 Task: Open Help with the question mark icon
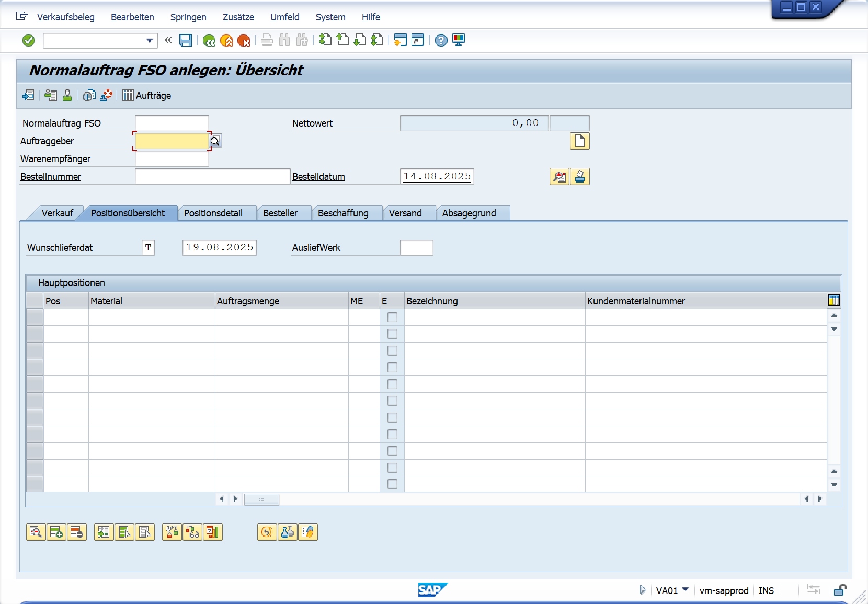441,40
